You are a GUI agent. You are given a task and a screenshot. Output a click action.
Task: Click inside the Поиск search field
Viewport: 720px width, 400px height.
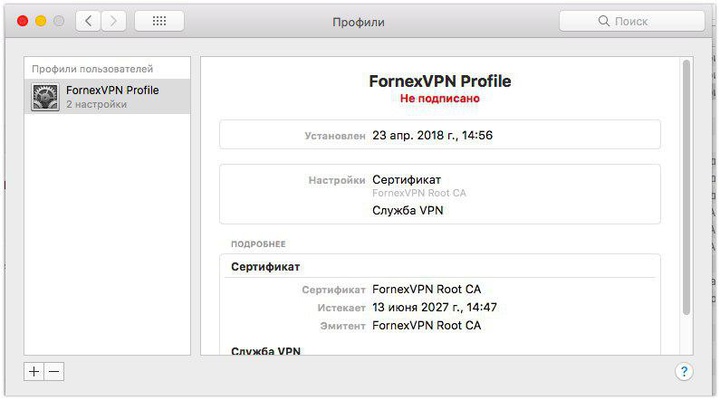point(632,21)
